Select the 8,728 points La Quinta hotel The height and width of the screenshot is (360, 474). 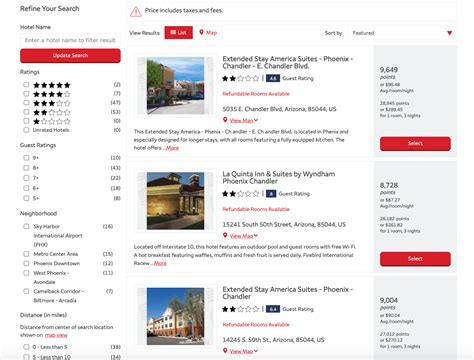[415, 259]
